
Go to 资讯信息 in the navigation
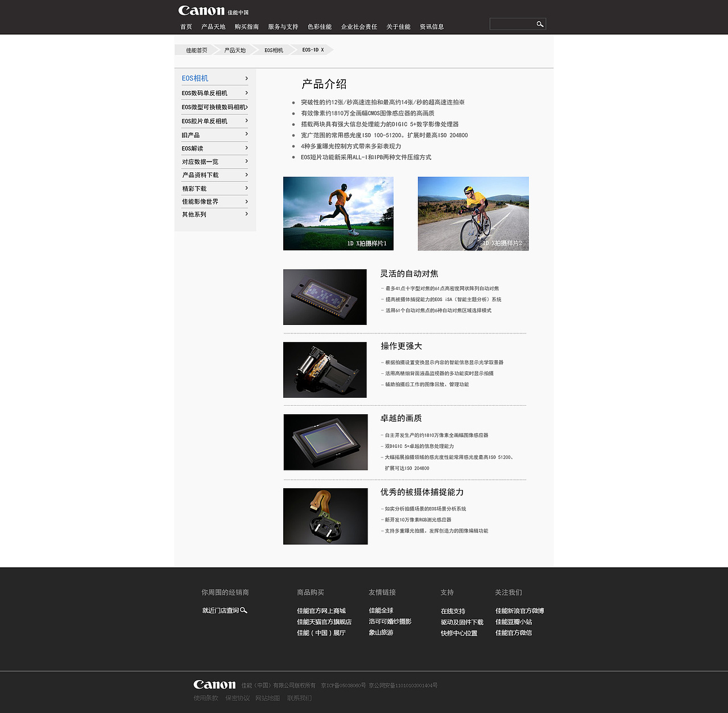[432, 27]
